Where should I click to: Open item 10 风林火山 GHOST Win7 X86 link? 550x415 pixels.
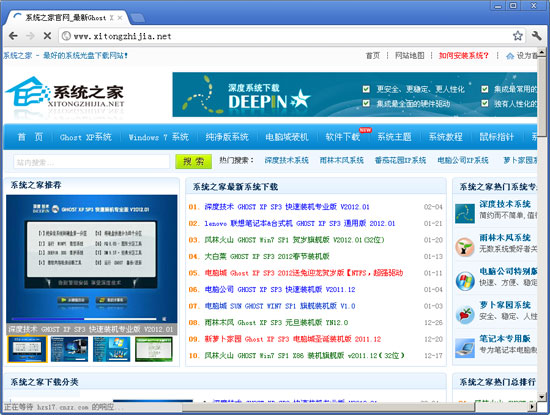(304, 355)
